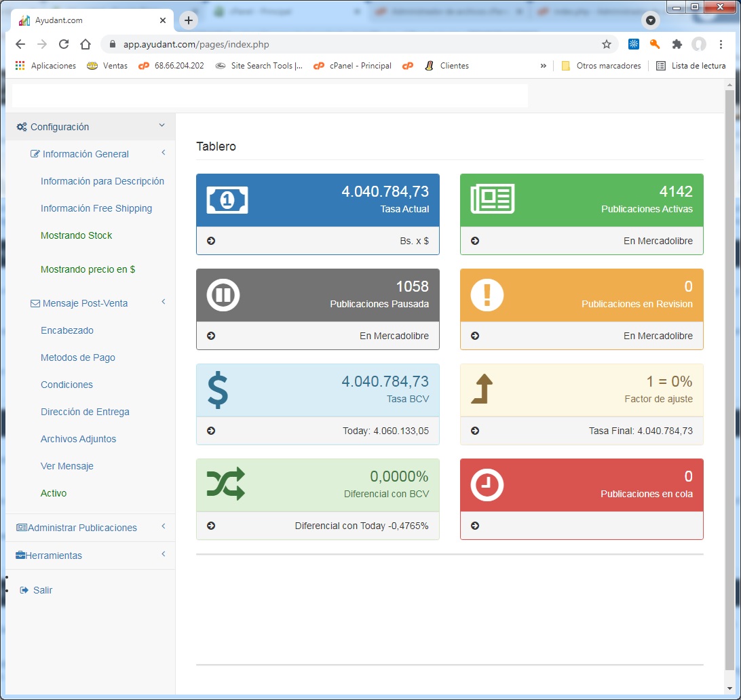Click the pause circle icon on Publicaciones Pausada
This screenshot has height=700, width=741.
tap(223, 295)
